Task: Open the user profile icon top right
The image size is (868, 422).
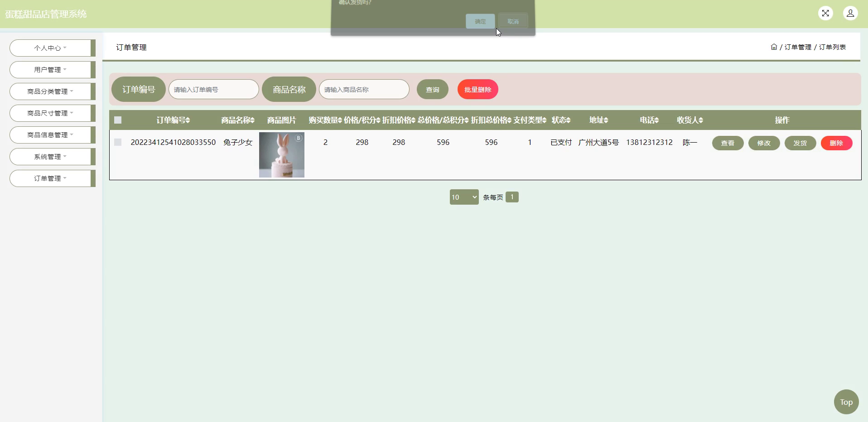Action: 850,13
